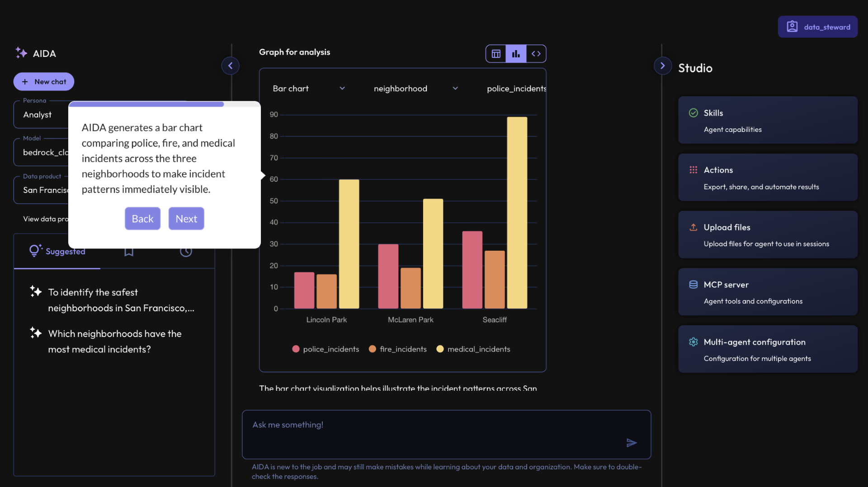Open the code view icon

click(x=536, y=54)
